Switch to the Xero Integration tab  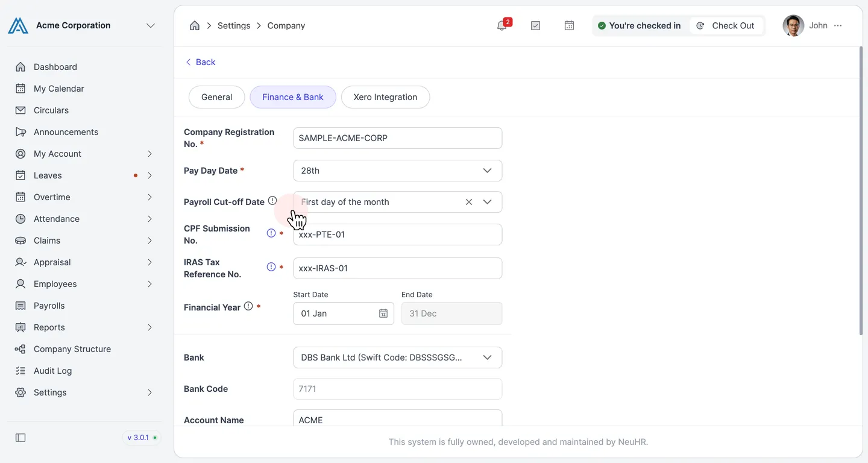coord(385,97)
